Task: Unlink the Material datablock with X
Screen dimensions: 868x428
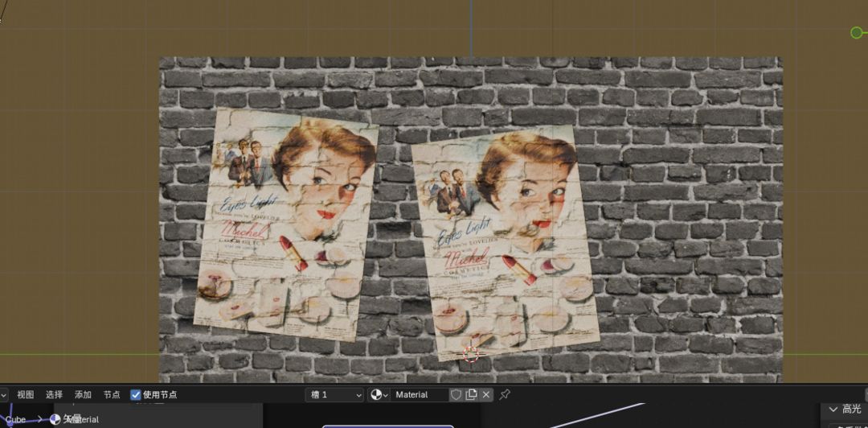Action: (x=485, y=395)
